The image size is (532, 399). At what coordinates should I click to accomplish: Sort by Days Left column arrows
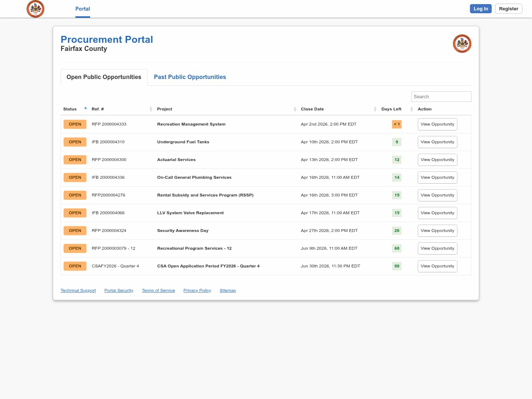pos(412,109)
